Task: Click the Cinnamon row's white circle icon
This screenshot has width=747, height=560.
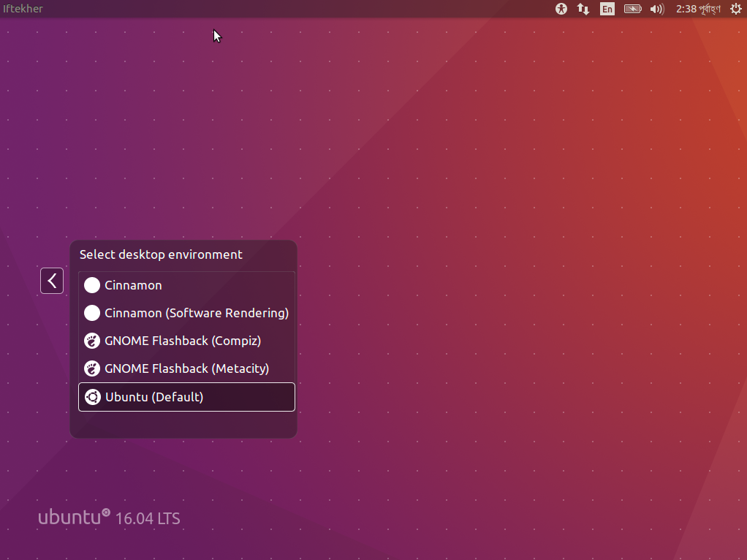Action: [x=92, y=285]
